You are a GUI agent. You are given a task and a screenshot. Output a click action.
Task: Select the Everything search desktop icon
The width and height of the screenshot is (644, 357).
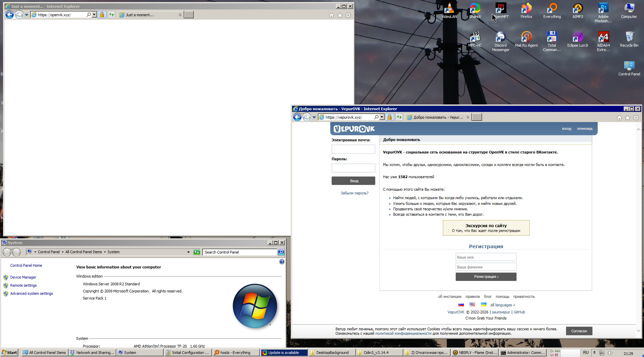[552, 10]
